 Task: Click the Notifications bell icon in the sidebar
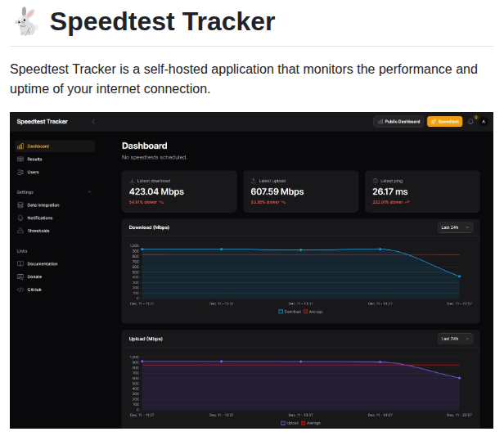[x=20, y=218]
